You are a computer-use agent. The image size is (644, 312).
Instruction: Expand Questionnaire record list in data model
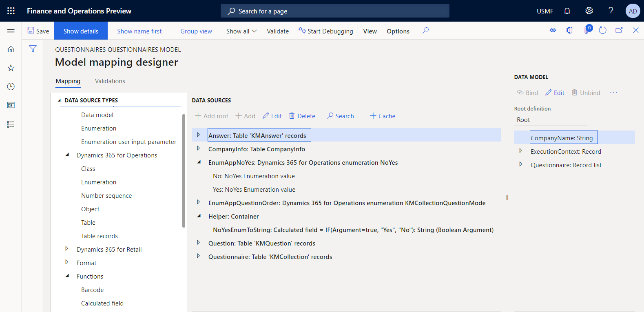[521, 164]
